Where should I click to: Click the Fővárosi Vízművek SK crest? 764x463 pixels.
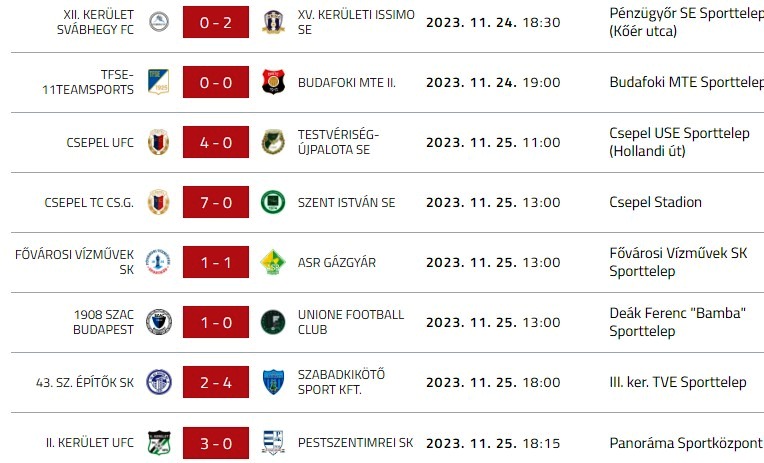pos(159,262)
